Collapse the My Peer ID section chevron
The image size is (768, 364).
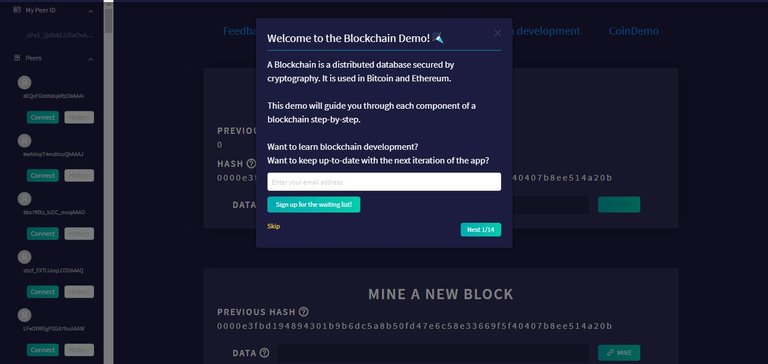pos(91,11)
